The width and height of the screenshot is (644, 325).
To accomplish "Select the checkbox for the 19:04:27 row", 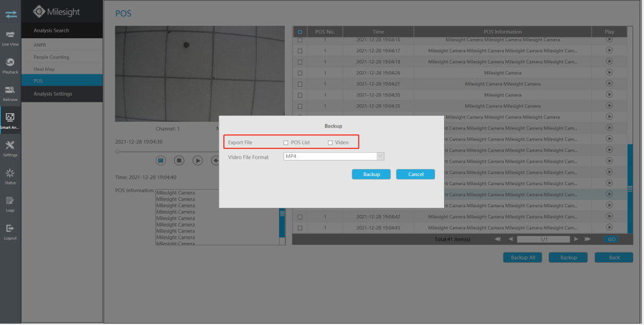I will [x=300, y=84].
